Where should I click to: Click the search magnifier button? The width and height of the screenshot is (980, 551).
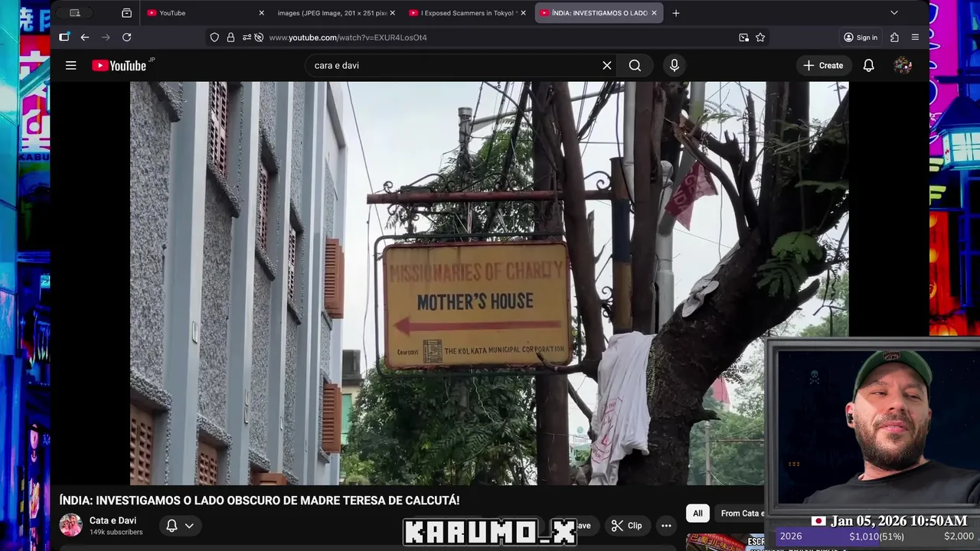[x=635, y=66]
